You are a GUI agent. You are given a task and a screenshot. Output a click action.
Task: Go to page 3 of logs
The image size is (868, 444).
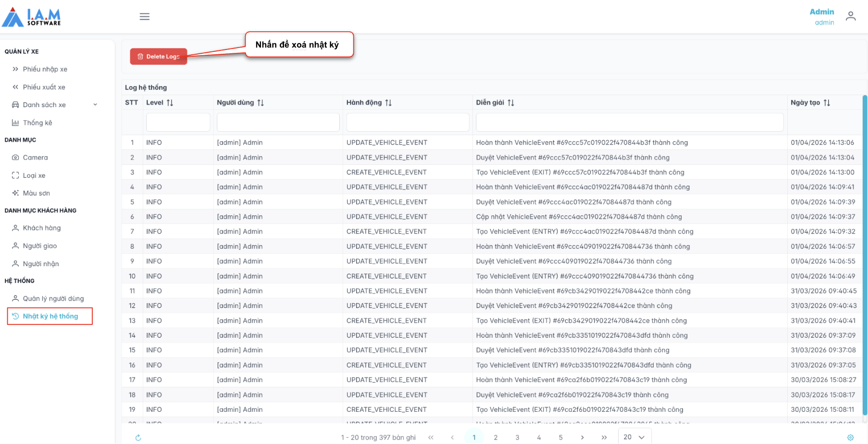[517, 437]
